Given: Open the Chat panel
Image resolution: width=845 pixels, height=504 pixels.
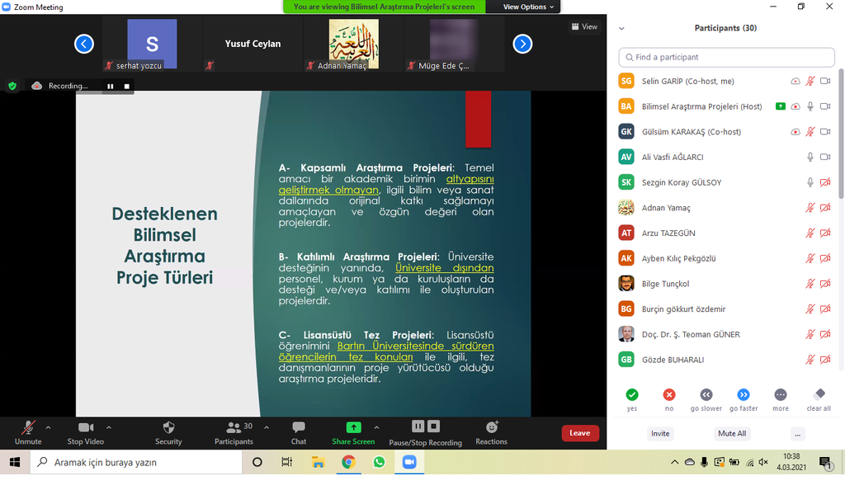Looking at the screenshot, I should coord(299,427).
